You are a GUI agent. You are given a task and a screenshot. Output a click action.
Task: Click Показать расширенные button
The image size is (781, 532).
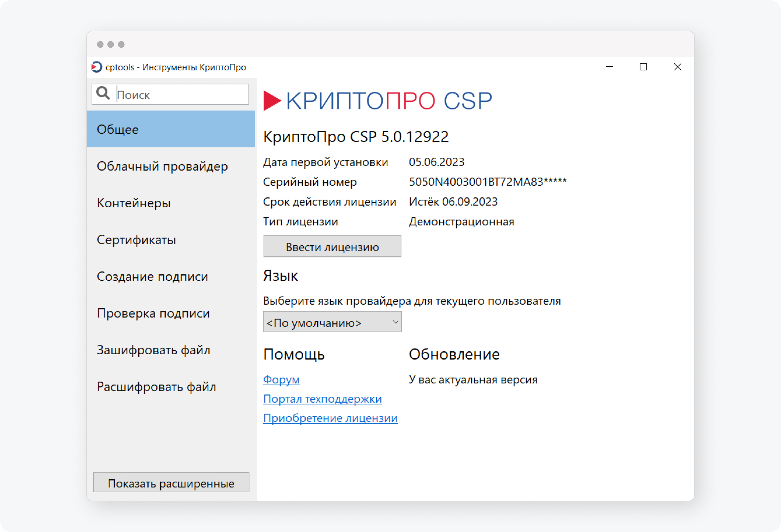[x=171, y=483]
